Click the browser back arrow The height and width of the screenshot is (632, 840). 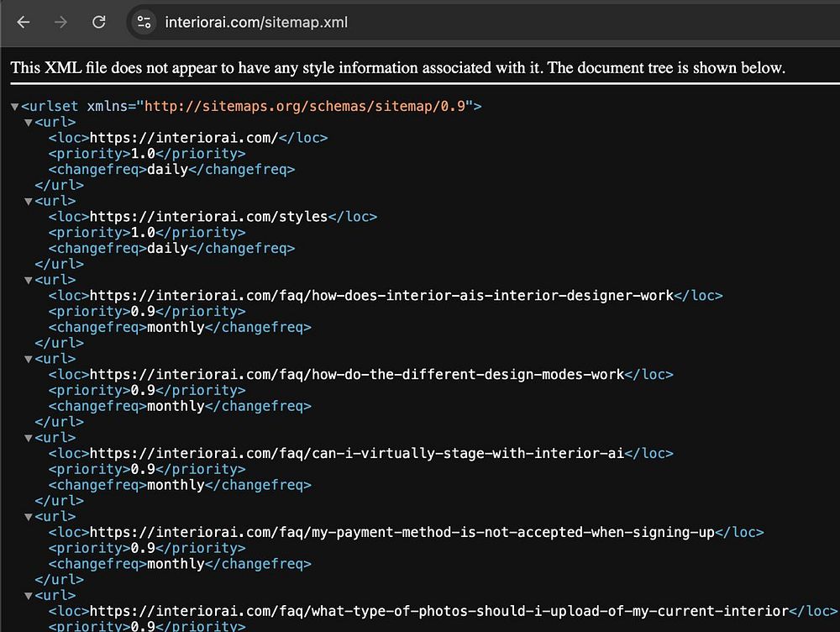pyautogui.click(x=23, y=23)
